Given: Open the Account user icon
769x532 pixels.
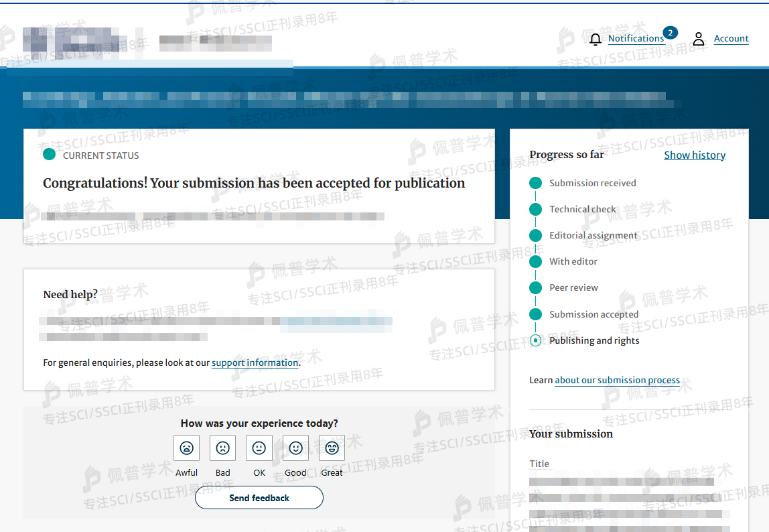Looking at the screenshot, I should pyautogui.click(x=699, y=39).
